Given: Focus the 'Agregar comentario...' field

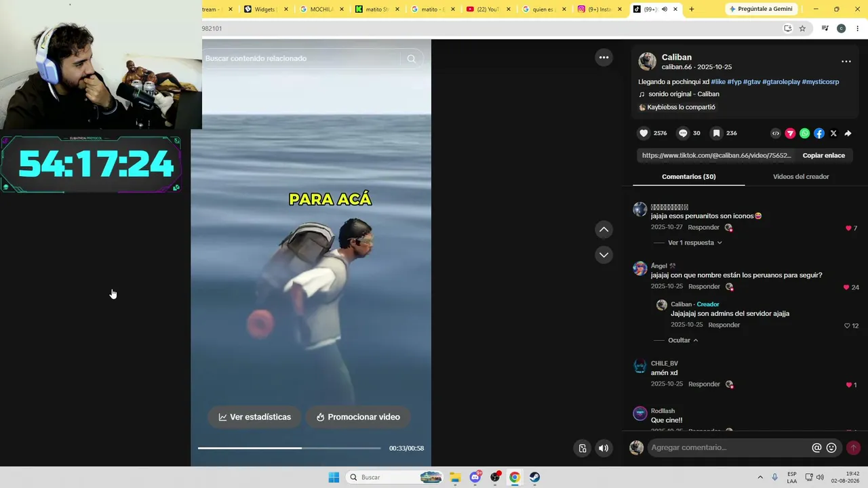Looking at the screenshot, I should [728, 448].
